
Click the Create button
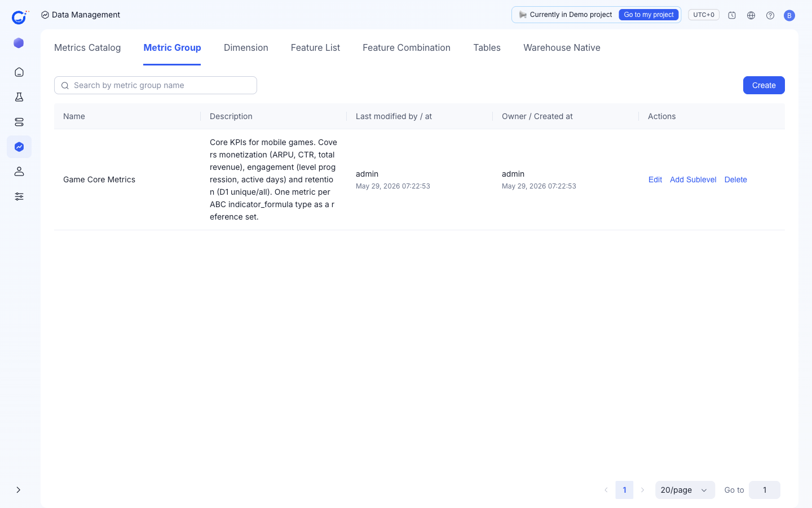click(x=764, y=85)
